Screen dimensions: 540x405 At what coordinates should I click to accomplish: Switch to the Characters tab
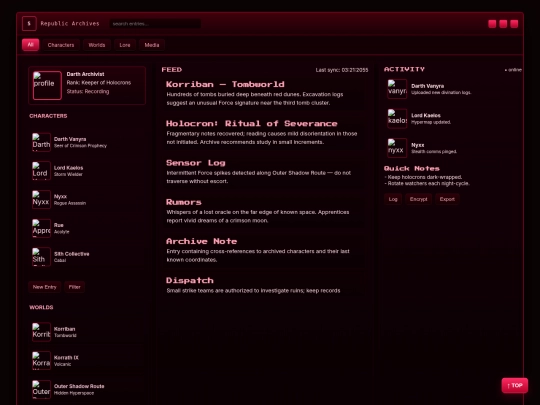61,45
